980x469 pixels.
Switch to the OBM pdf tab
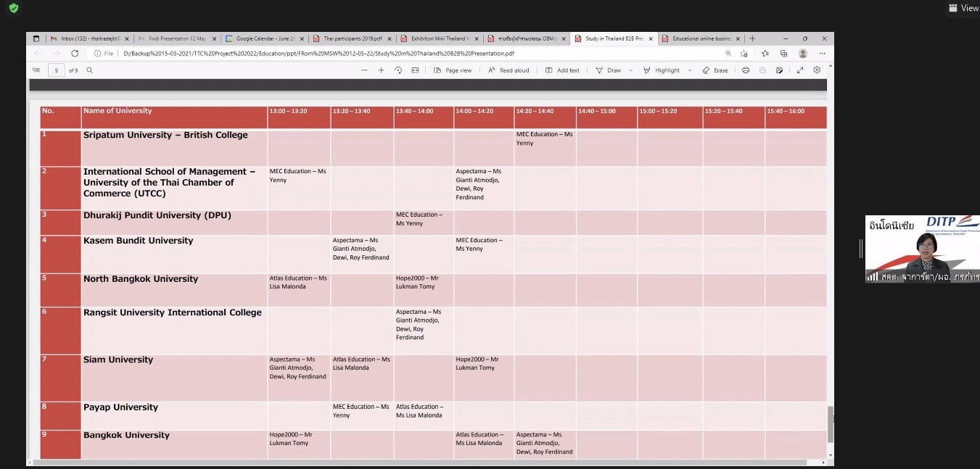tap(527, 39)
